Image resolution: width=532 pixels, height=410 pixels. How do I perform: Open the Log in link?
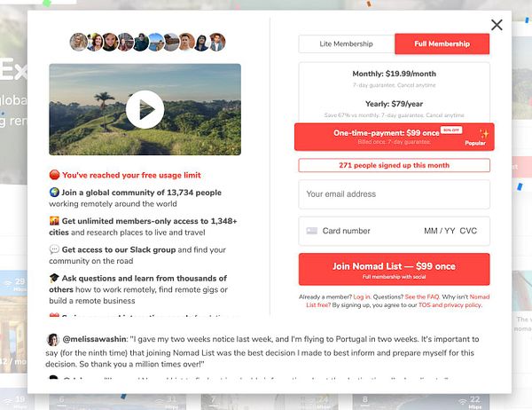pos(362,297)
